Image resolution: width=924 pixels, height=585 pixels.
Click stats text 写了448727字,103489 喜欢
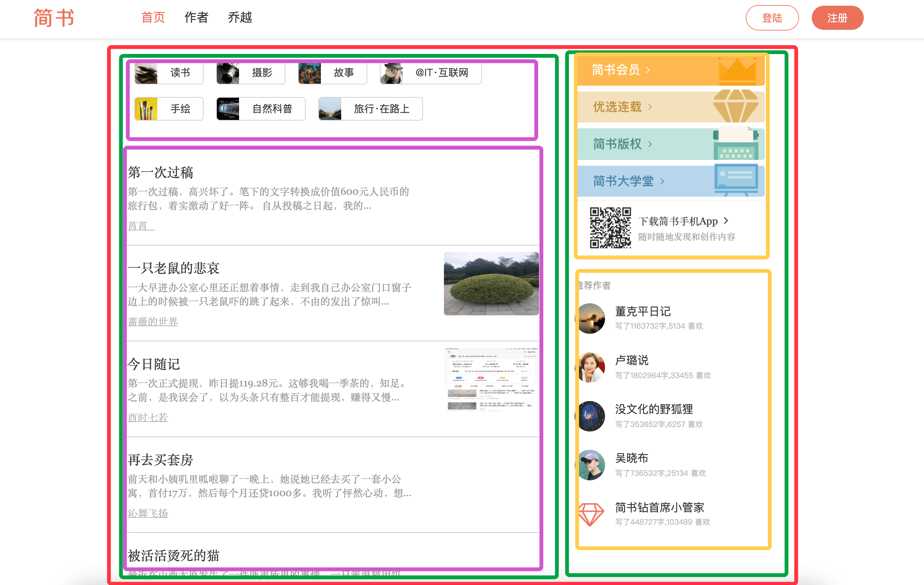[662, 522]
